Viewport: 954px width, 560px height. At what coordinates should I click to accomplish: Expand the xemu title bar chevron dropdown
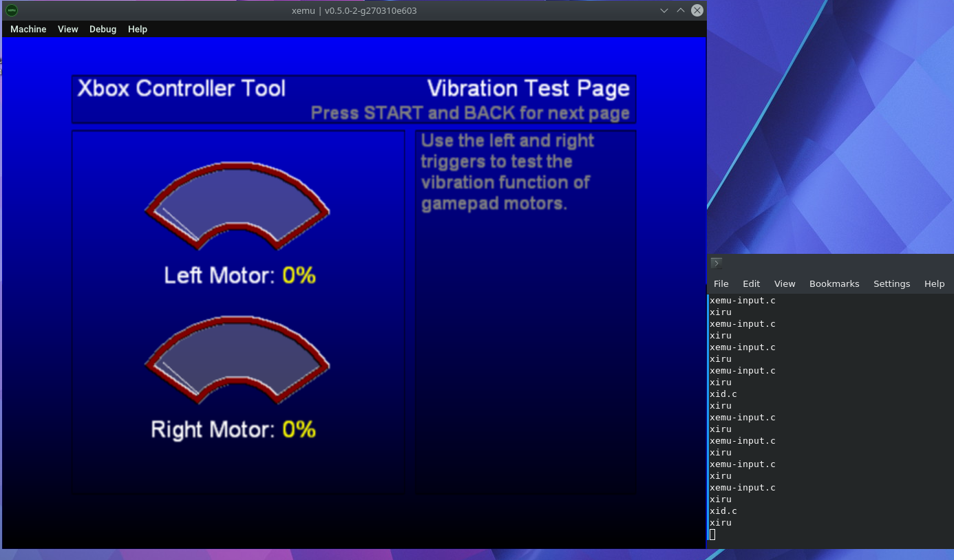pos(664,10)
